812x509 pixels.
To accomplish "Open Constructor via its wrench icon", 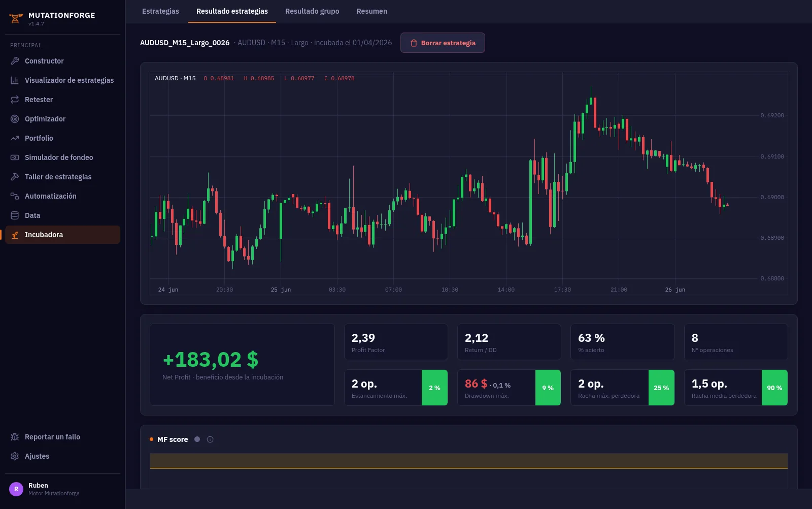I will point(15,61).
